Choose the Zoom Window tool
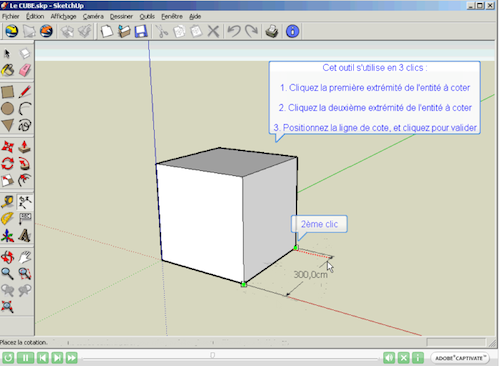 point(25,274)
